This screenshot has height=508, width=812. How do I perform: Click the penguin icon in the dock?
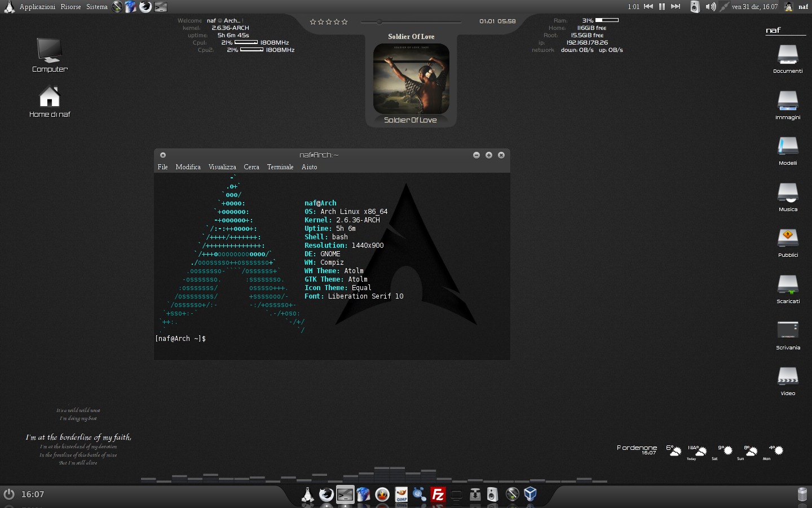pyautogui.click(x=307, y=494)
